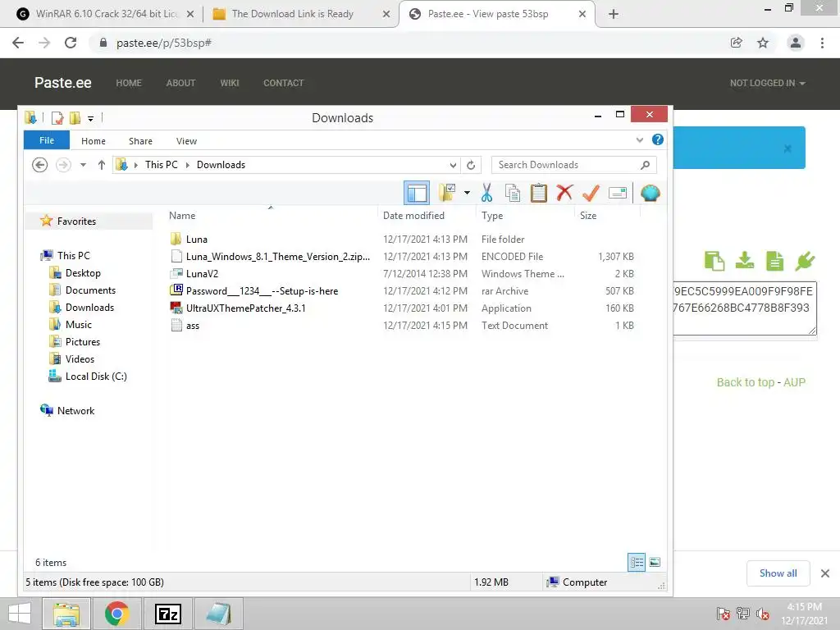Click the Paste clipboard toolbar icon
Viewport: 840px width, 630px height.
pyautogui.click(x=538, y=193)
